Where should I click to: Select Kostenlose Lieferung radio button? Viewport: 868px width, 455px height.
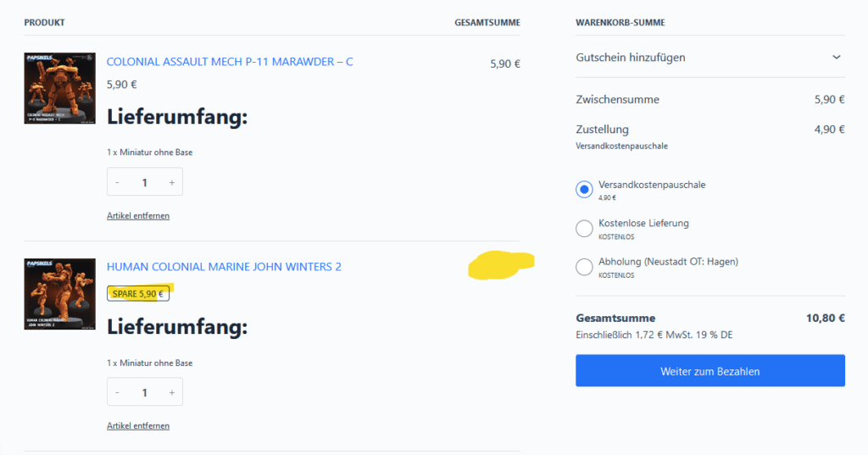(x=584, y=228)
